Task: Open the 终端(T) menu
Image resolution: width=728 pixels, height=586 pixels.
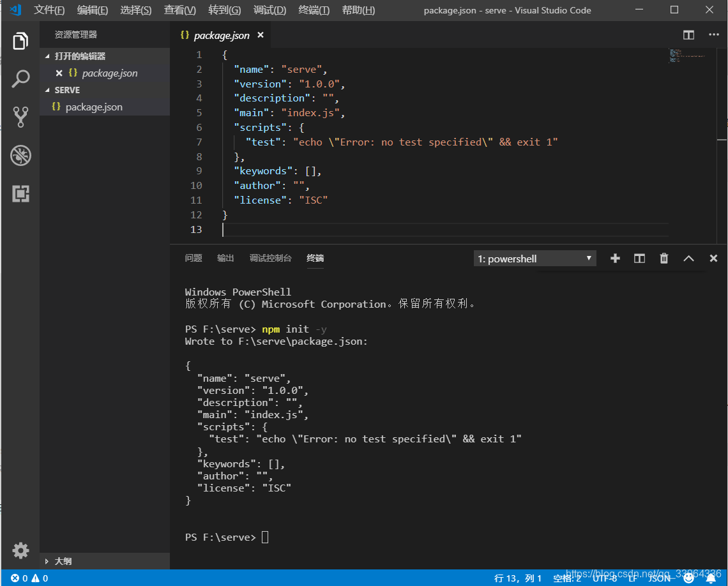Action: 314,10
